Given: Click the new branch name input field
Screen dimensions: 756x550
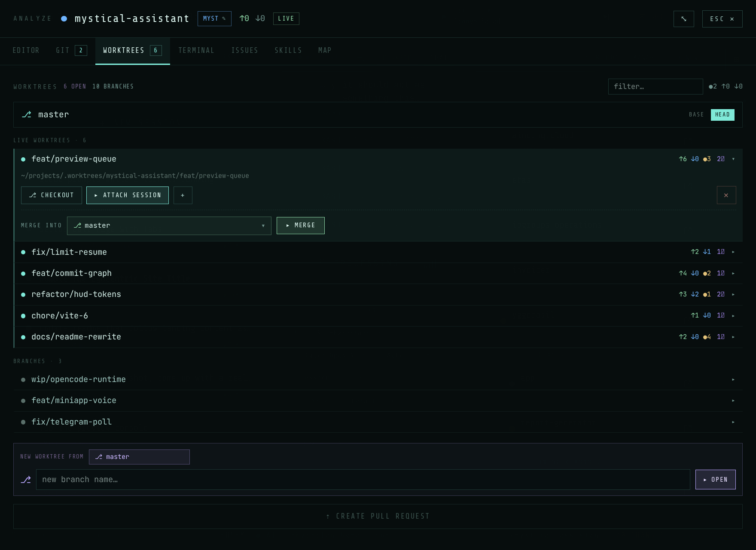Looking at the screenshot, I should [x=363, y=480].
